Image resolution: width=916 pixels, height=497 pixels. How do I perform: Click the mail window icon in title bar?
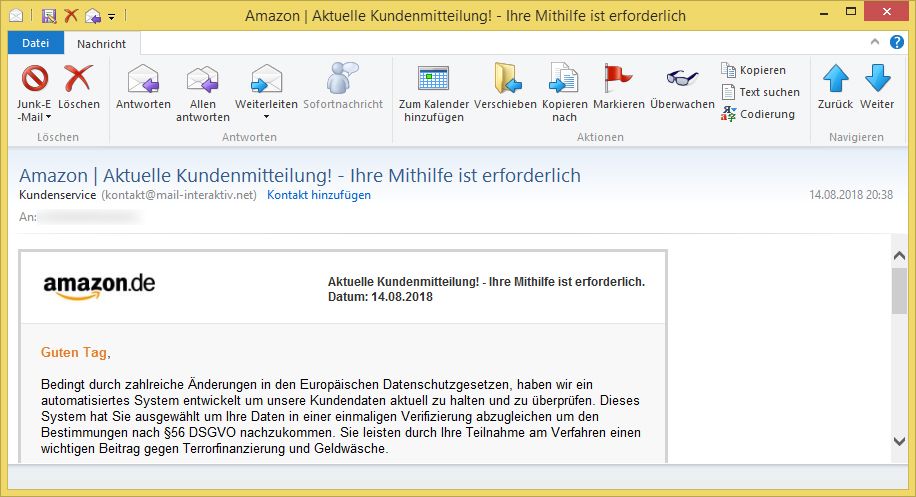pyautogui.click(x=16, y=16)
